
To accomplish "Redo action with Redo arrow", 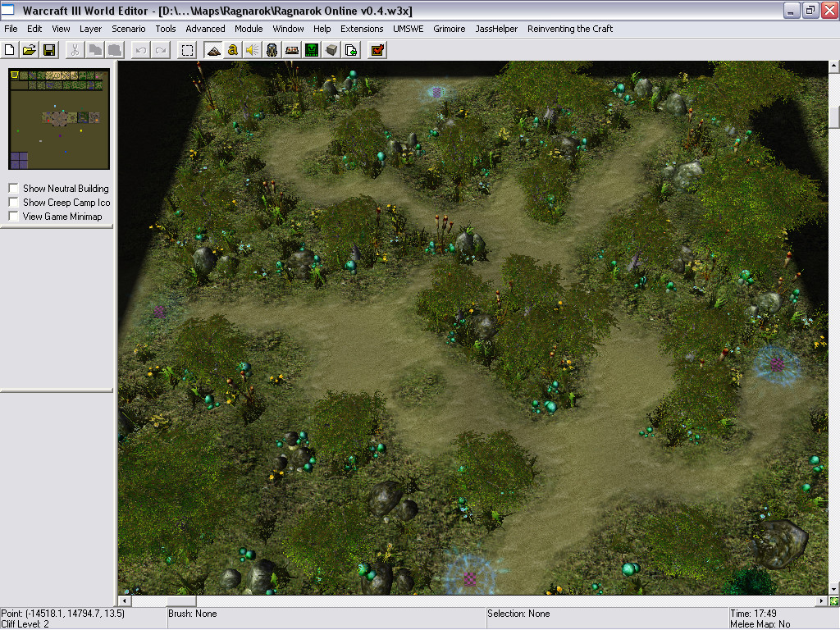I will point(161,50).
